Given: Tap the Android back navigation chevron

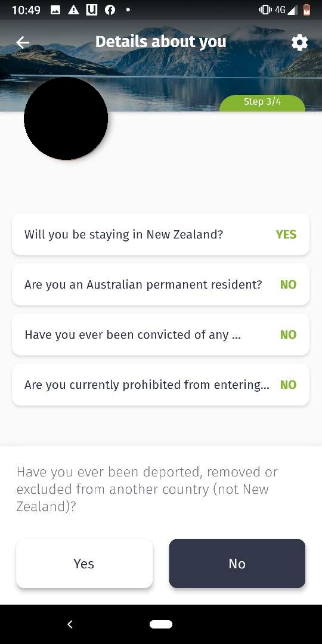Looking at the screenshot, I should [70, 624].
